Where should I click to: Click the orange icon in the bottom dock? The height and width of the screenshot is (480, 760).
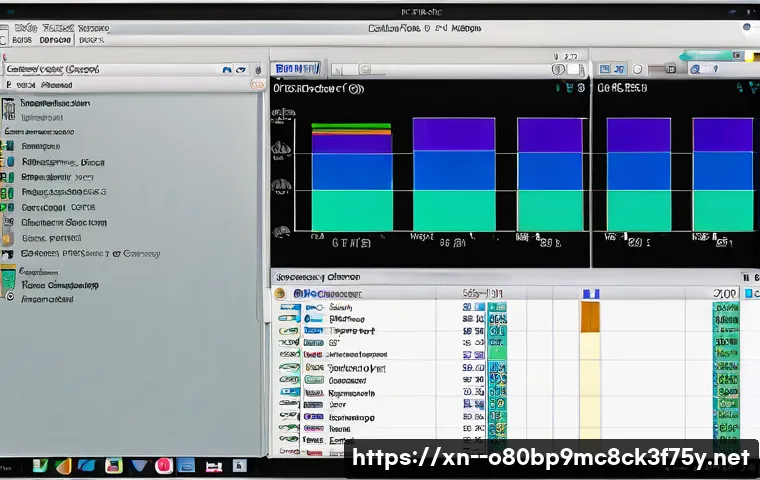64,465
